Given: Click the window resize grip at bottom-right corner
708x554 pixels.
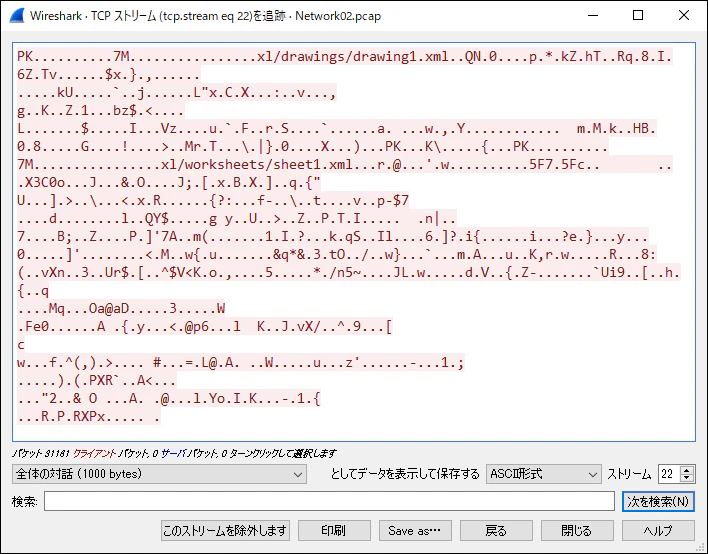Looking at the screenshot, I should pos(700,547).
